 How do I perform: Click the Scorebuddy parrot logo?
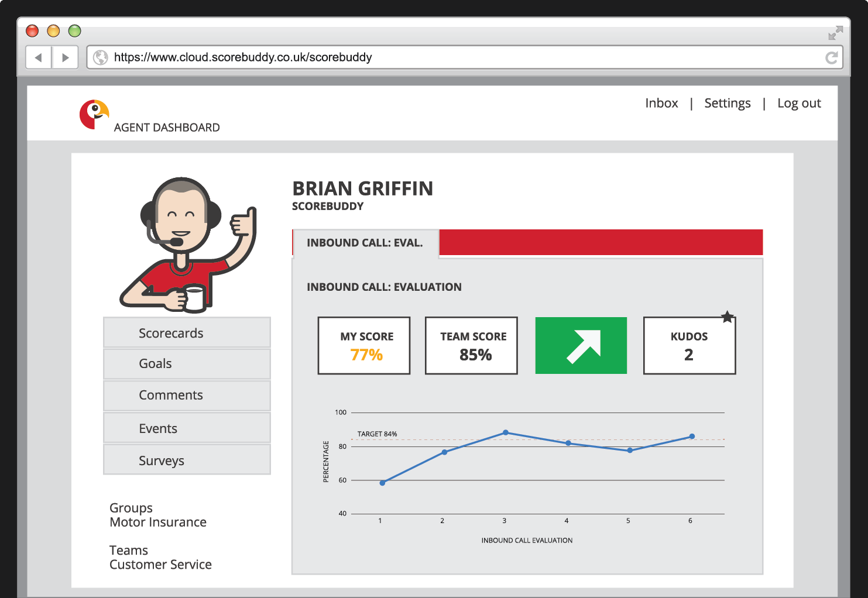[x=94, y=114]
